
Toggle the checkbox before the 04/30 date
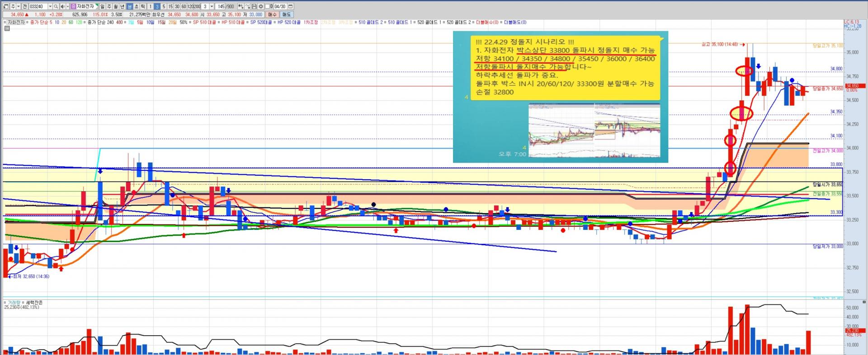tap(268, 6)
